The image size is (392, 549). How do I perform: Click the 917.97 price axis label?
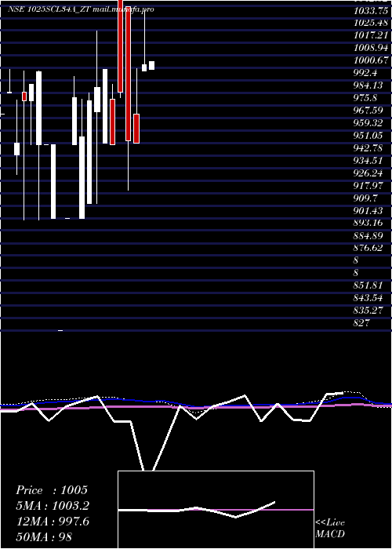(x=368, y=186)
